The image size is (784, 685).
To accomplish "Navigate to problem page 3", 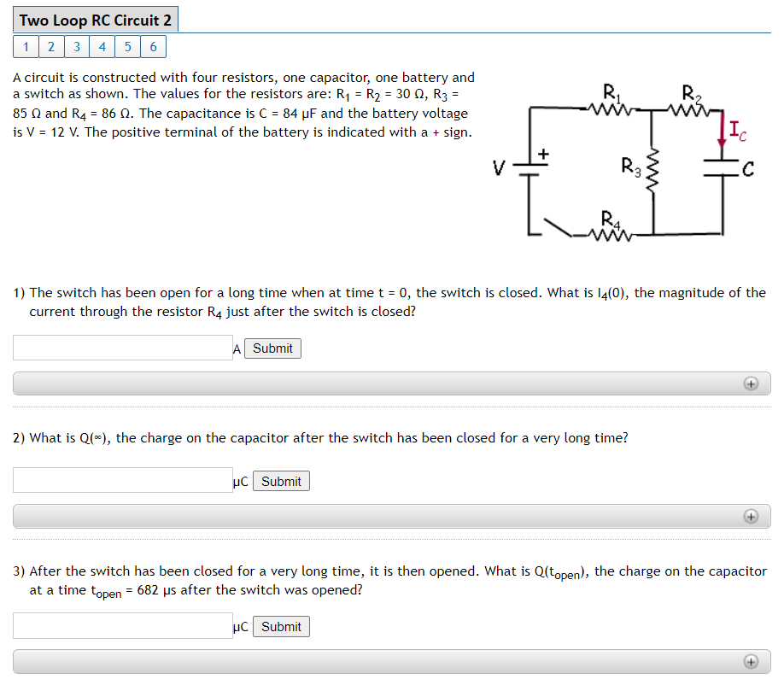I will (x=76, y=46).
